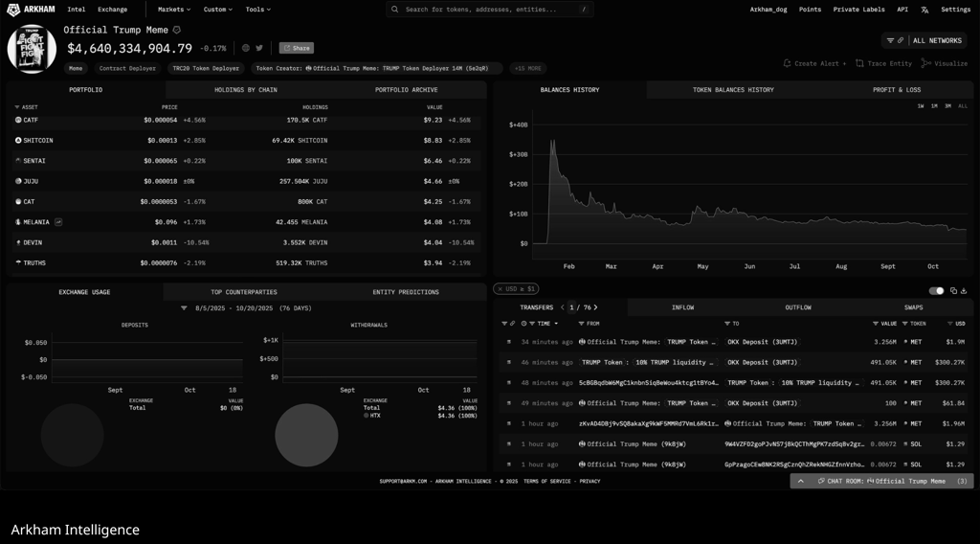The height and width of the screenshot is (544, 980).
Task: Open the Profit & Loss tab
Action: click(x=896, y=90)
